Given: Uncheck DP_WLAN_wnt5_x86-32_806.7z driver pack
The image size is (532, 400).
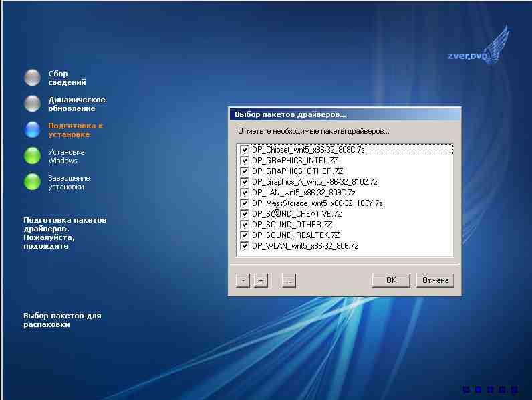Looking at the screenshot, I should (x=245, y=246).
